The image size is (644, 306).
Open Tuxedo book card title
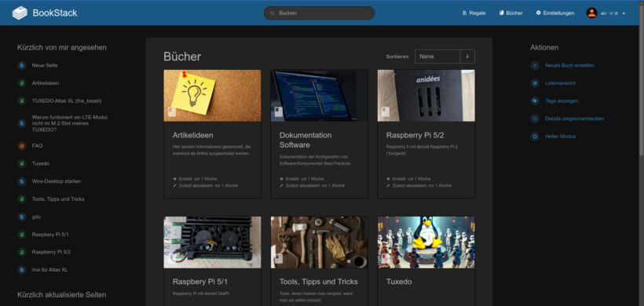pyautogui.click(x=399, y=282)
